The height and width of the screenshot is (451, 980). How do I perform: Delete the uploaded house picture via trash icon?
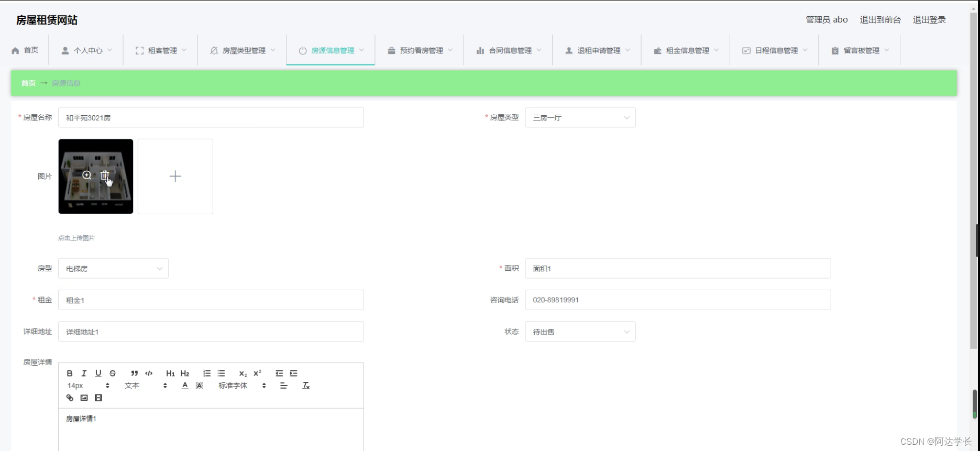click(x=105, y=175)
